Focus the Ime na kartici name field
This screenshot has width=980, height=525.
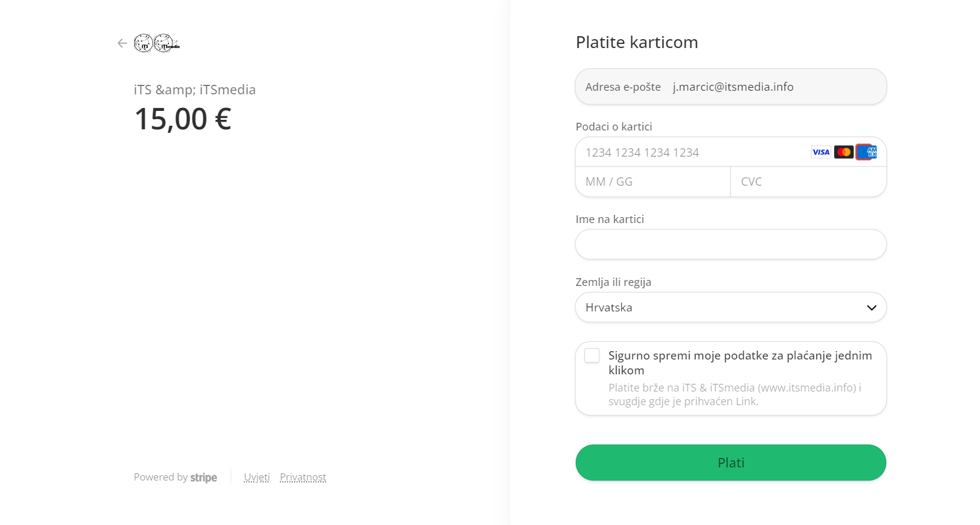point(730,244)
